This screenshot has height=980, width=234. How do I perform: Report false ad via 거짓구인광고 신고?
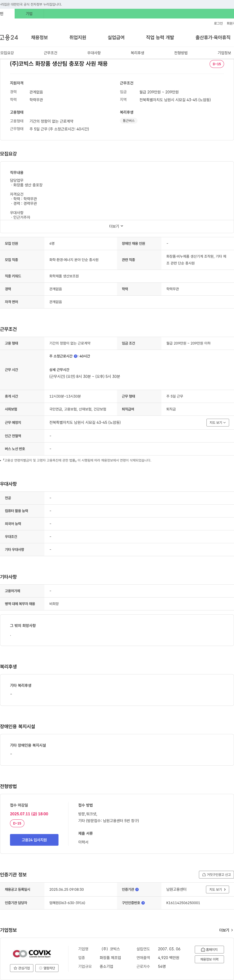[x=216, y=875]
